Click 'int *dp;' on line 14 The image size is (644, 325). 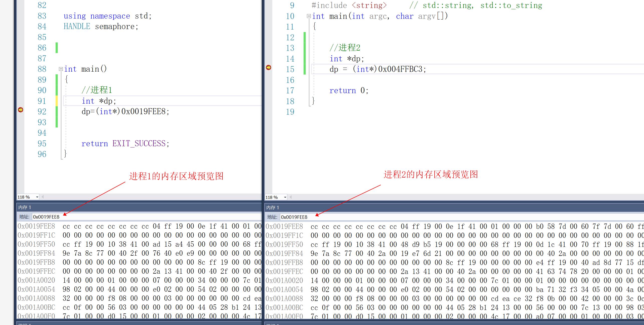click(x=347, y=59)
